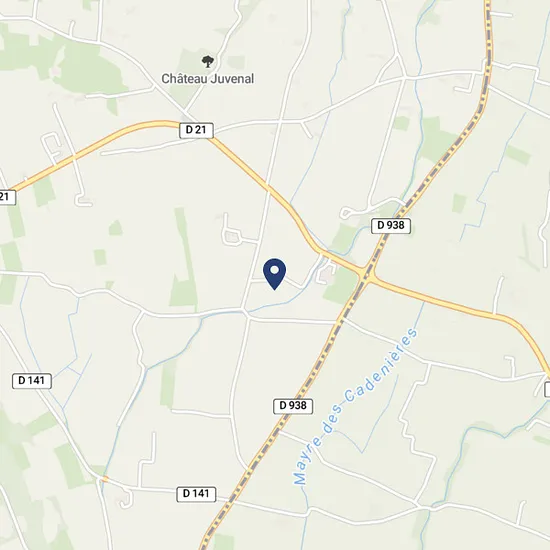Select the Mayre des Cadenières stream label
Image resolution: width=550 pixels, height=550 pixels.
pos(355,407)
